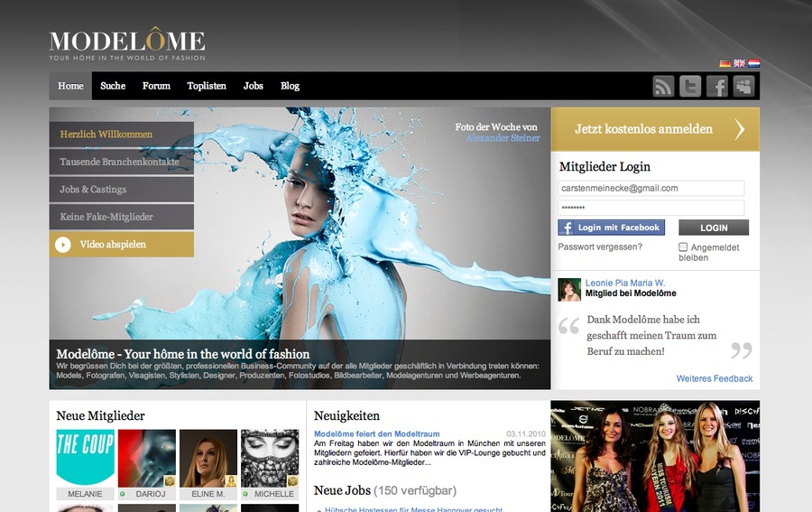
Task: Open the Facebook icon in navbar
Action: coord(717,86)
